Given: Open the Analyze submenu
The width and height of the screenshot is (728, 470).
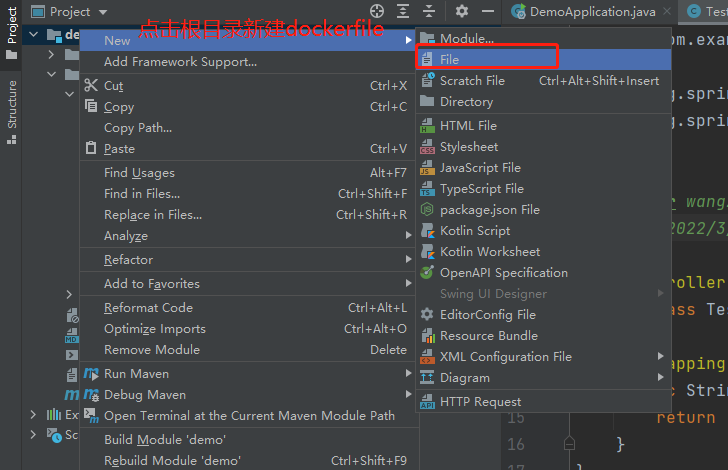Looking at the screenshot, I should [x=247, y=235].
